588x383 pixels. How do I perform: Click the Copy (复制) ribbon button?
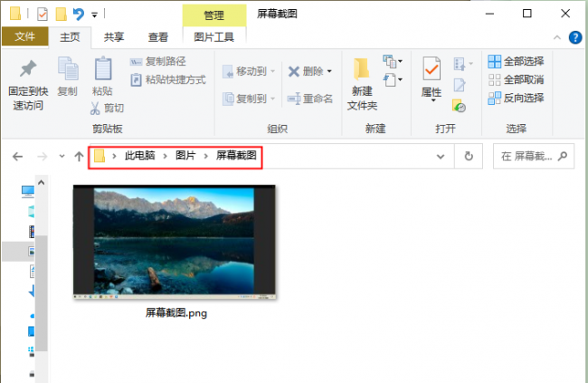pos(68,77)
